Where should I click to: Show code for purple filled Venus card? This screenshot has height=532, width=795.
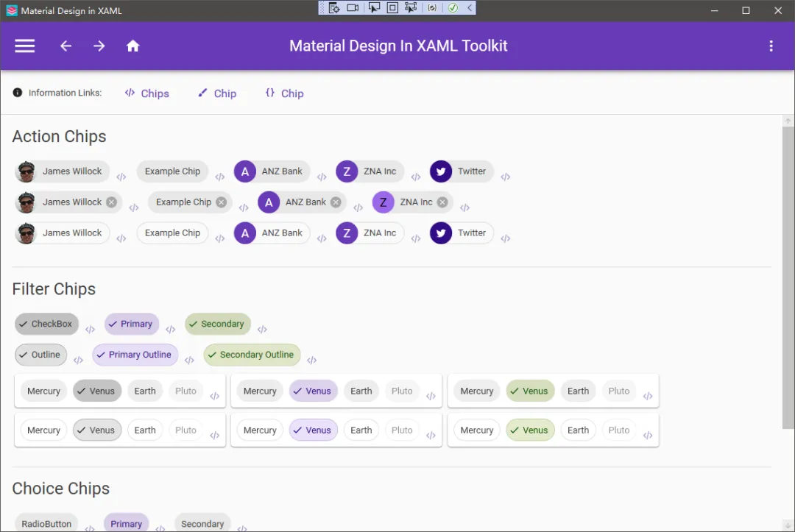(x=431, y=396)
